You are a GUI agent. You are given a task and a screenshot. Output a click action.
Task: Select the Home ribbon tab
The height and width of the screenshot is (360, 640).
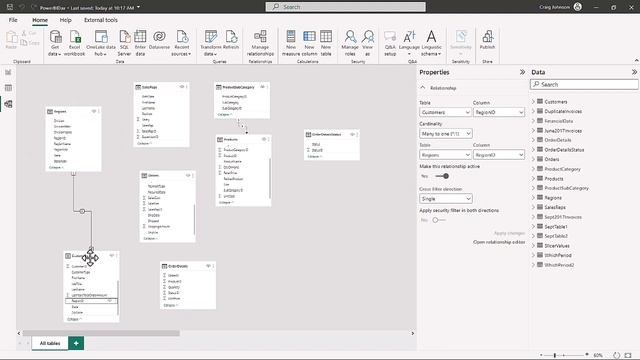click(x=40, y=20)
